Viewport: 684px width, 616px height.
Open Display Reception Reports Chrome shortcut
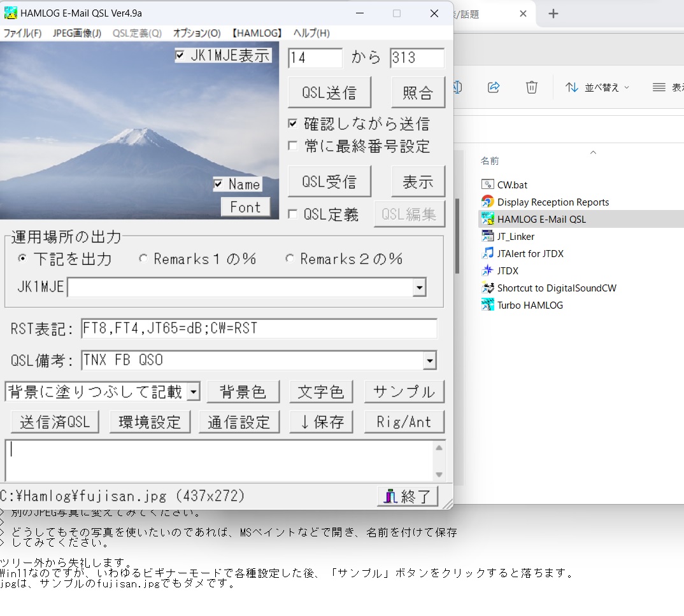[x=488, y=202]
